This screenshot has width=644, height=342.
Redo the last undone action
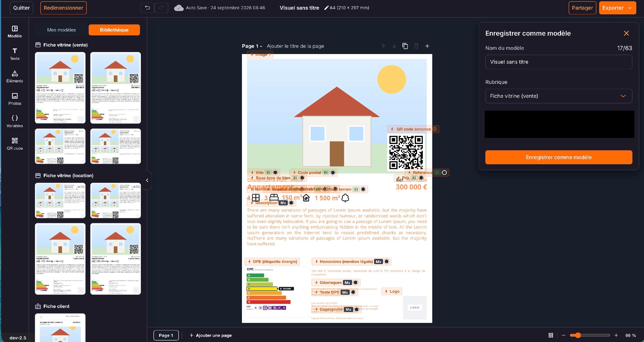click(x=161, y=8)
